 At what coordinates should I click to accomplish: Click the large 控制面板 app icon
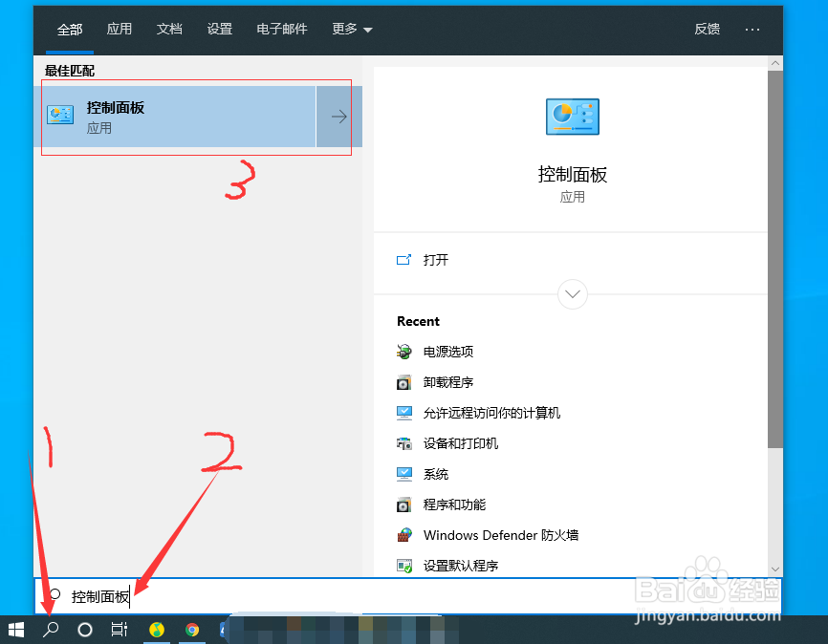572,116
